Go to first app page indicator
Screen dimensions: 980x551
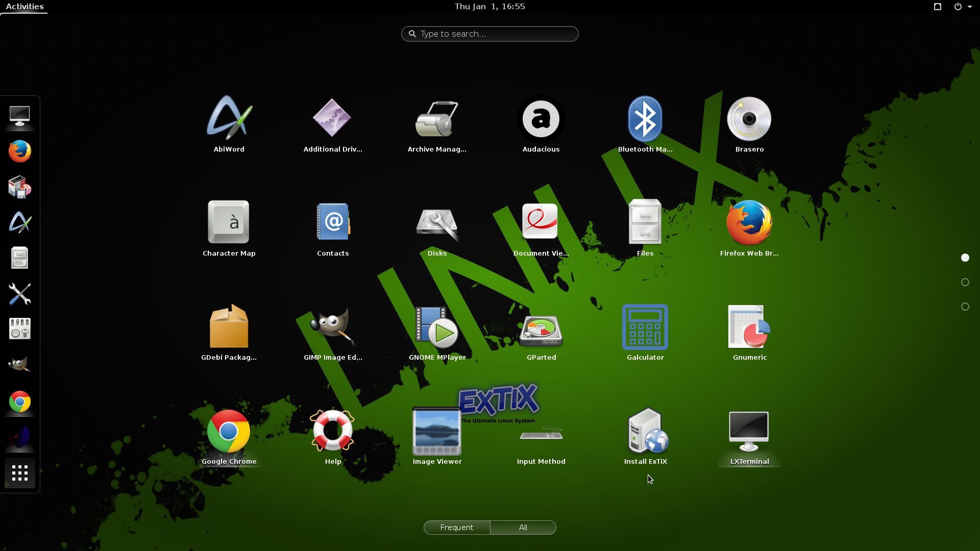click(965, 258)
